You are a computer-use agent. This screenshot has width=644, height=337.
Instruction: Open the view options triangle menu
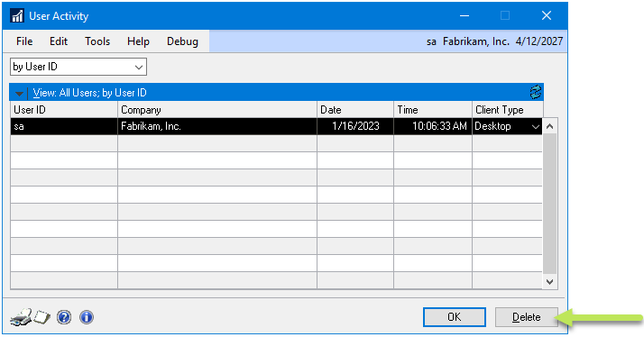coord(19,93)
